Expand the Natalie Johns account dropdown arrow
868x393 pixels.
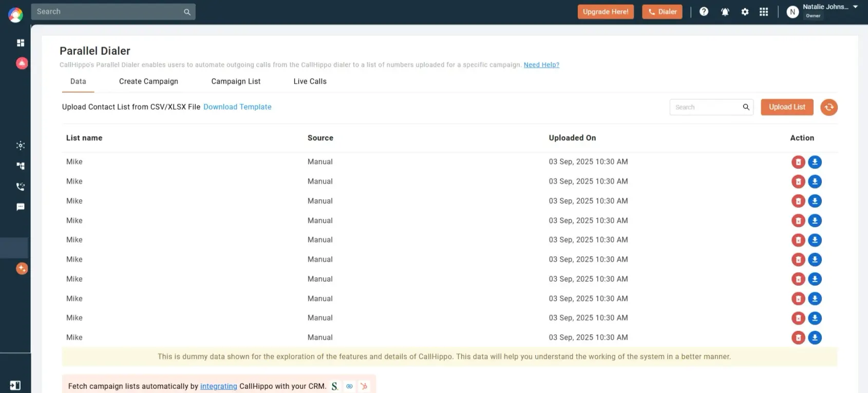click(x=855, y=7)
